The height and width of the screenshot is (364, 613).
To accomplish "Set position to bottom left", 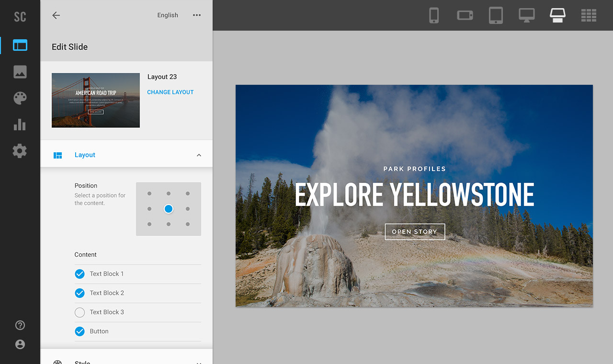I will click(149, 224).
